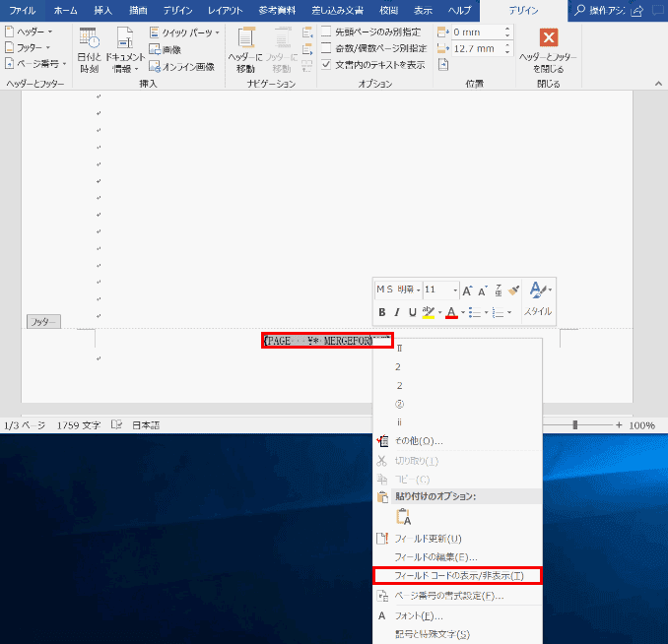Viewport: 668px width, 644px height.
Task: Open the 挿入 (Insert) ribbon tab
Action: (x=102, y=10)
